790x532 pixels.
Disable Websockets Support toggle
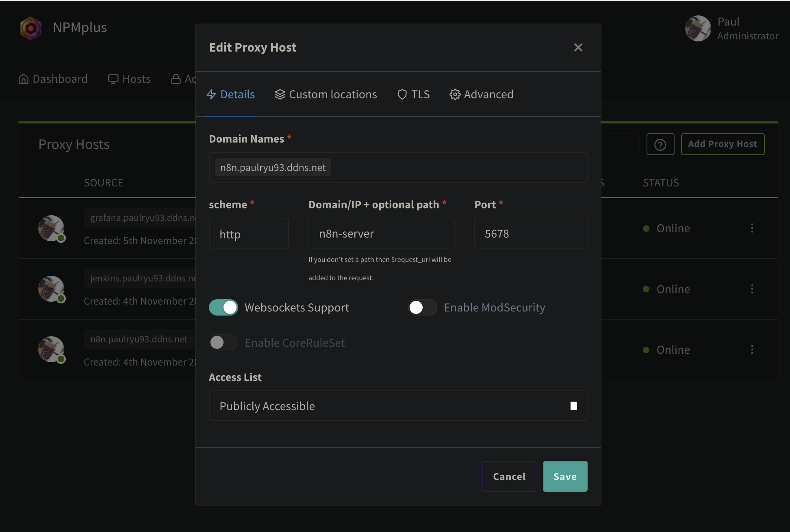coord(223,307)
